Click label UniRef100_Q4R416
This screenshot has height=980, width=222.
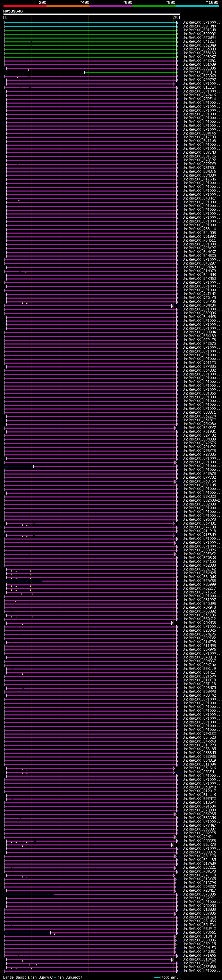[199, 95]
